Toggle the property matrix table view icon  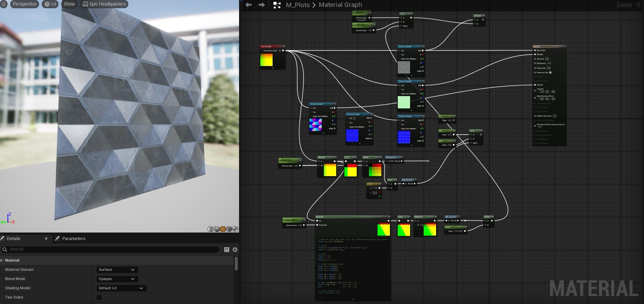coord(226,250)
